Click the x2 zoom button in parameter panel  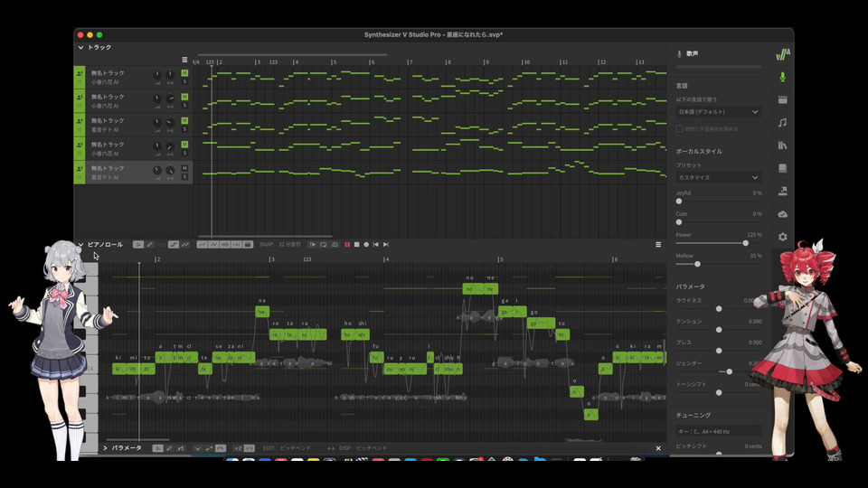coord(238,448)
